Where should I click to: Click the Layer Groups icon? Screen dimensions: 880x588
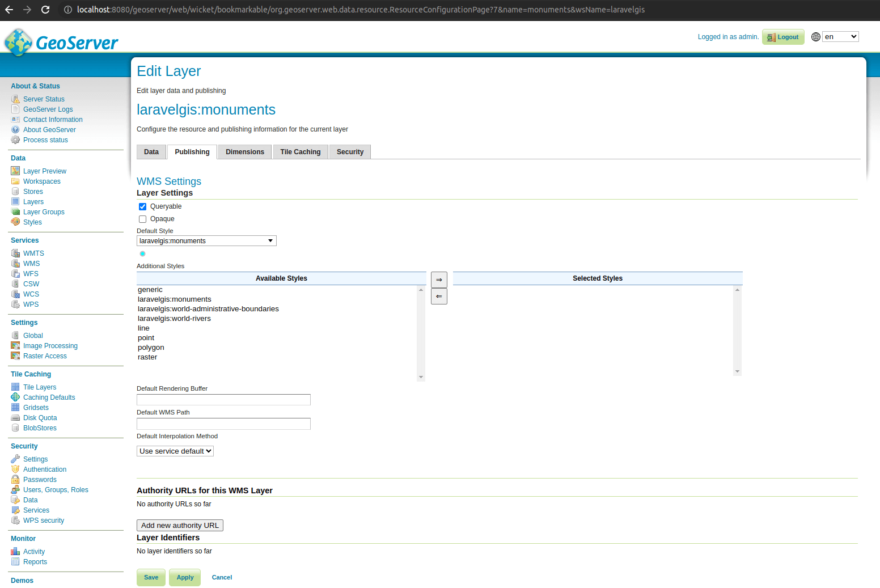point(15,212)
